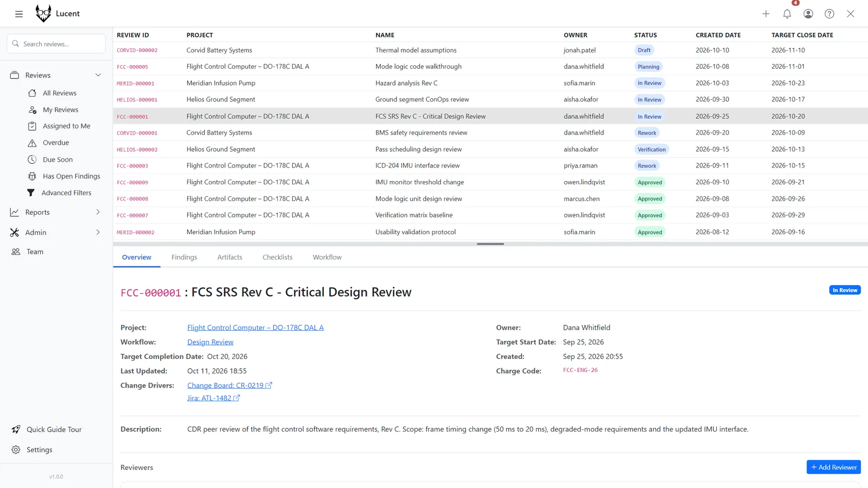This screenshot has height=488, width=868.
Task: Sort by the STATUS column header
Action: (646, 35)
